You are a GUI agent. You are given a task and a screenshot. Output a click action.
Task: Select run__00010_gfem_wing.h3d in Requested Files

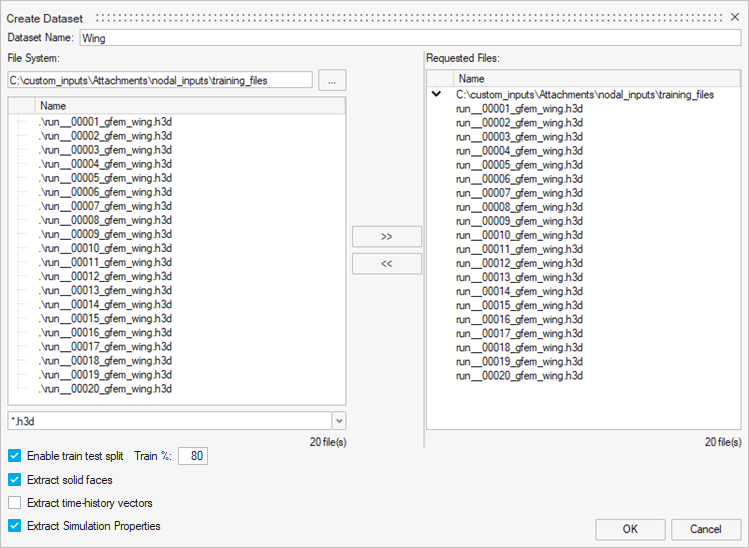tap(519, 235)
